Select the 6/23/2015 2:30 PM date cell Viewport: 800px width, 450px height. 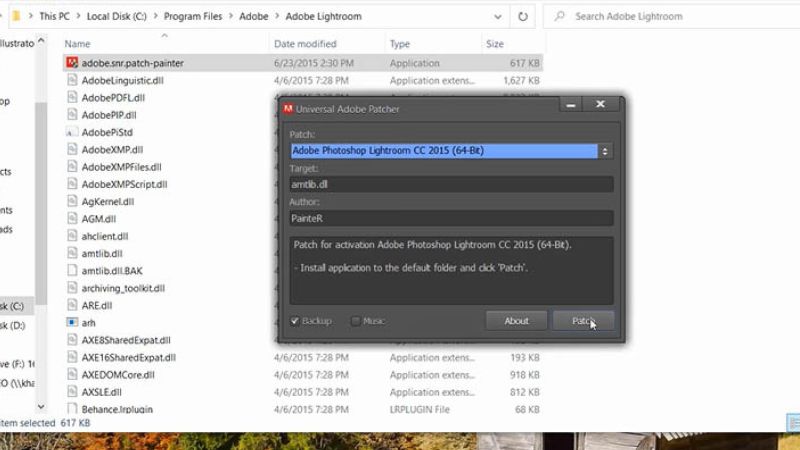click(x=313, y=63)
